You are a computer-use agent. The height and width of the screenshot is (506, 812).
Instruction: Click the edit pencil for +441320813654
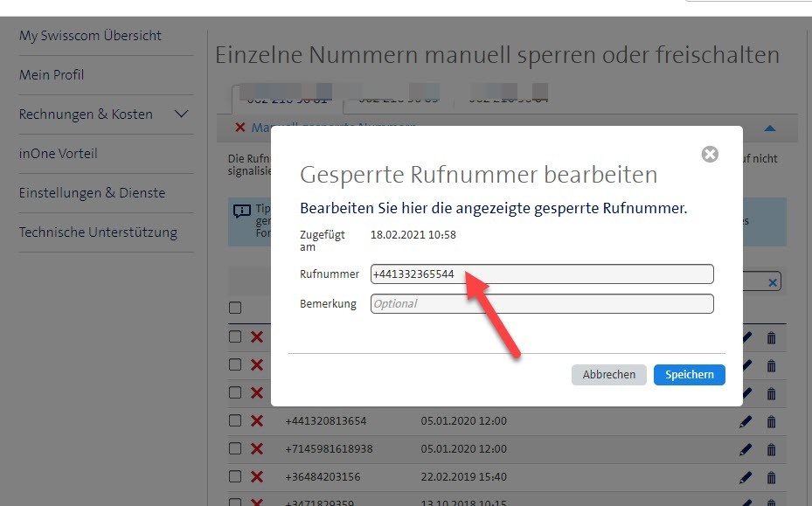[x=746, y=421]
